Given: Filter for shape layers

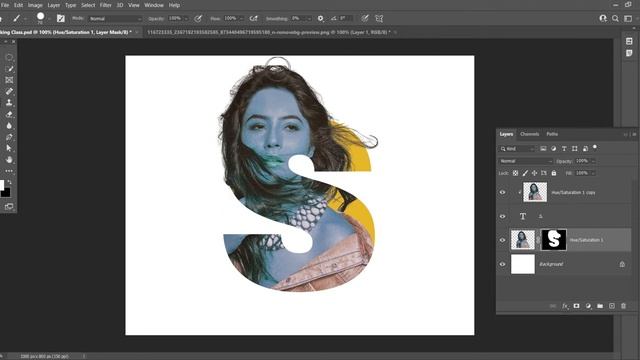Looking at the screenshot, I should pos(575,149).
